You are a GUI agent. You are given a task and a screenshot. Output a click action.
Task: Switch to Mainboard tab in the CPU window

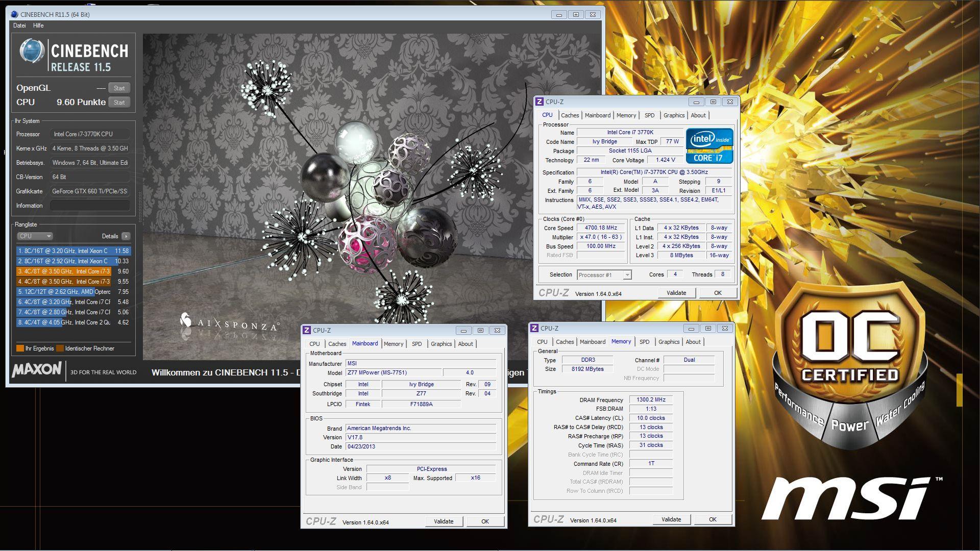coord(597,115)
